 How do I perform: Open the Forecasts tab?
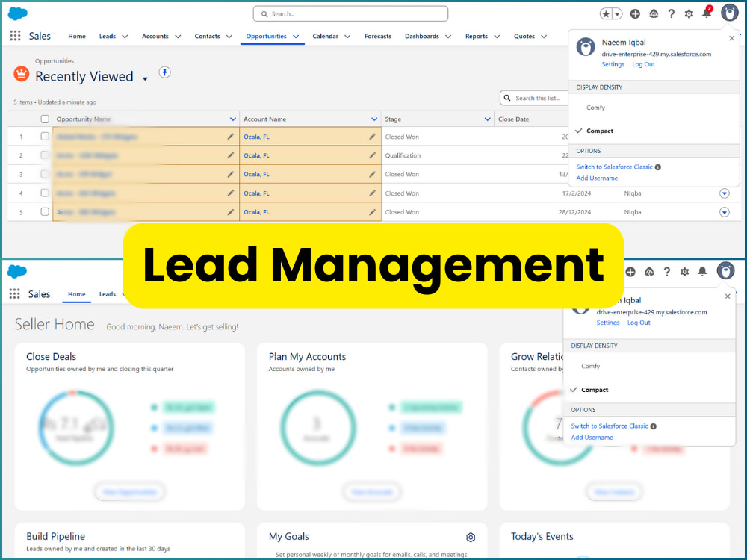click(378, 36)
